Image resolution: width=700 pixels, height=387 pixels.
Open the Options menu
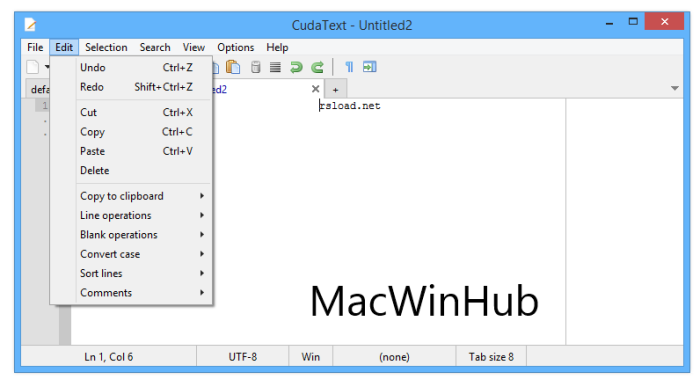235,47
